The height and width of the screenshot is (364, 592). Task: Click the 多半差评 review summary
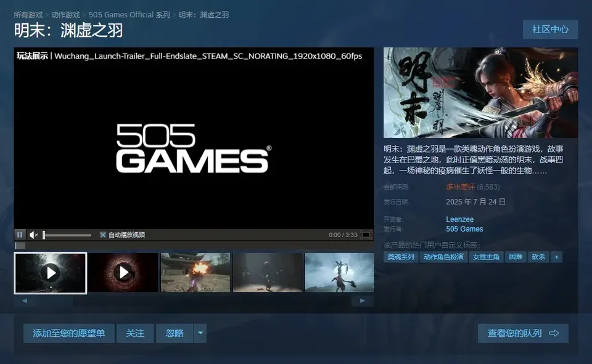pos(460,187)
